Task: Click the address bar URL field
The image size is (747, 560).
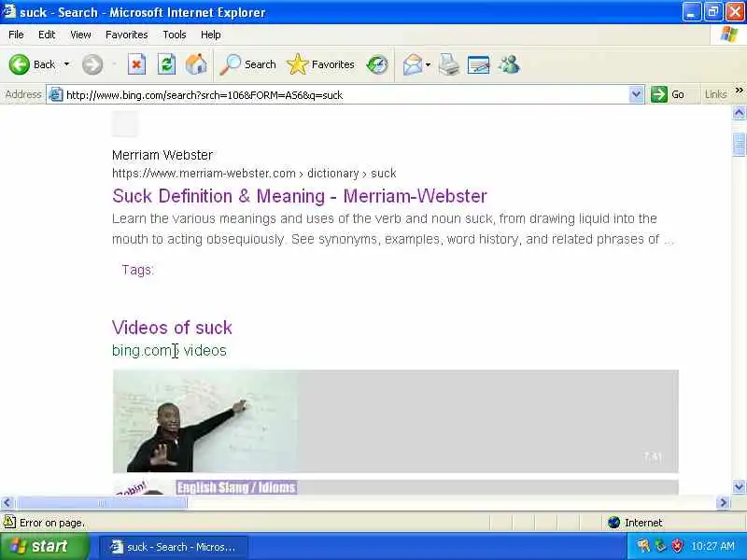Action: (x=345, y=95)
